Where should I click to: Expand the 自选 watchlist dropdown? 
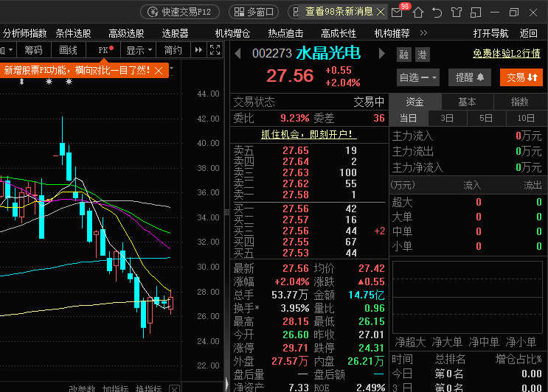pos(418,77)
